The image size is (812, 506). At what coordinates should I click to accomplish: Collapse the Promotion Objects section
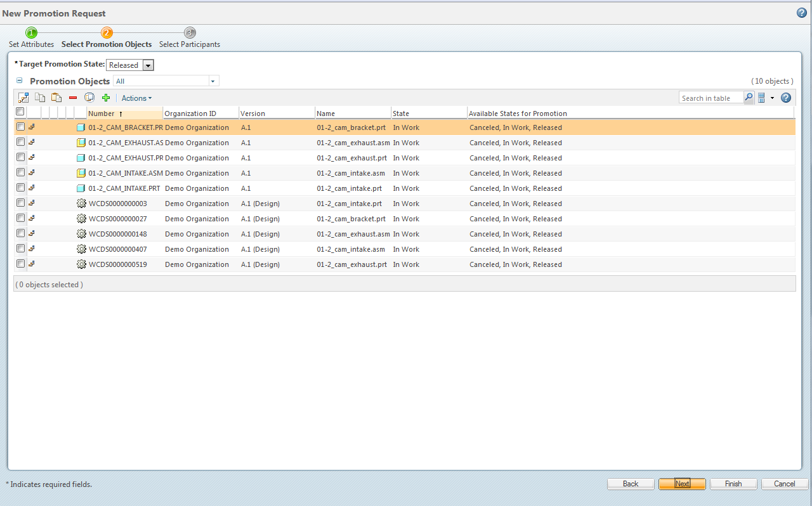[19, 81]
